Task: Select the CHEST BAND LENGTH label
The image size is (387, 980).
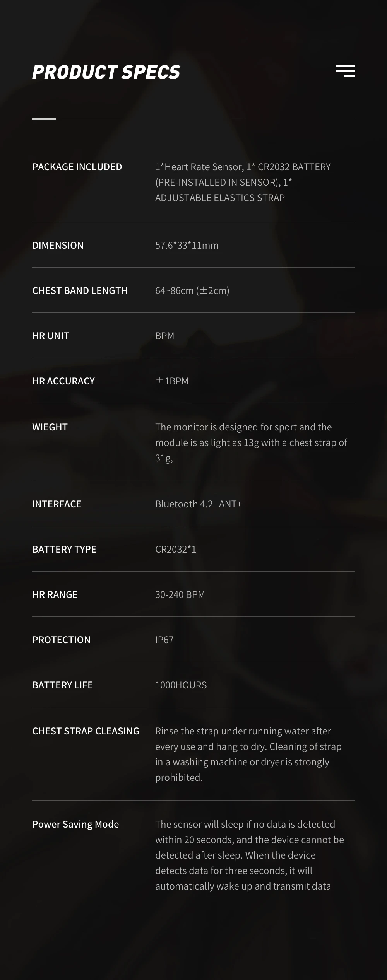Action: click(80, 290)
